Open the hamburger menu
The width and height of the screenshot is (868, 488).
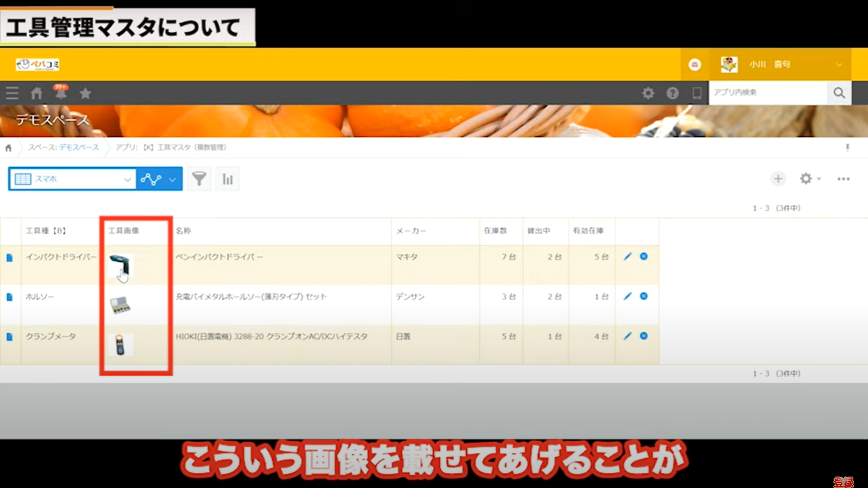point(12,93)
